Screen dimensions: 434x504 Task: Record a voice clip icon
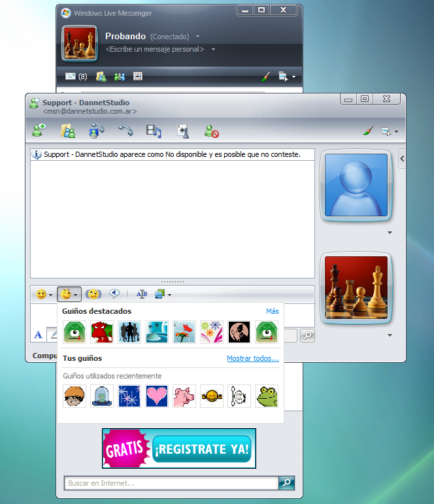(x=114, y=294)
